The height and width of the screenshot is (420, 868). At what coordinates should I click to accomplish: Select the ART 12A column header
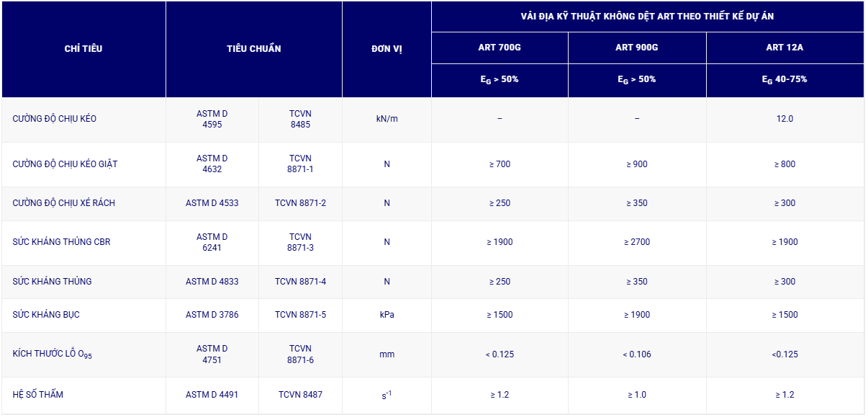785,48
